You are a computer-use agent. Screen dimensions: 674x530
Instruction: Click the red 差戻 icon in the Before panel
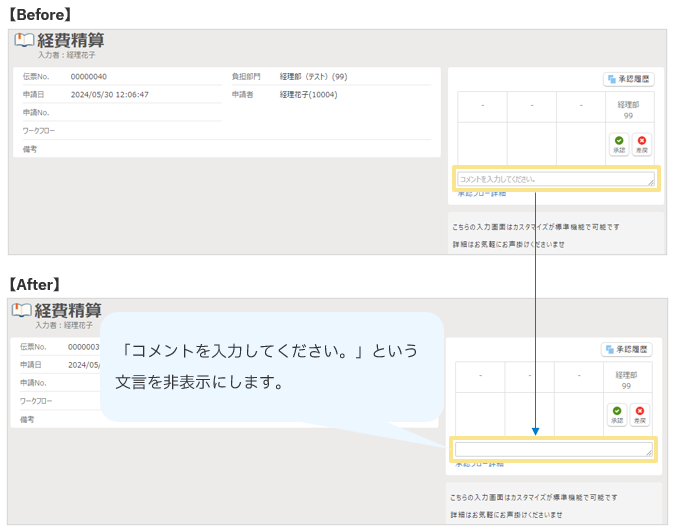tap(641, 144)
